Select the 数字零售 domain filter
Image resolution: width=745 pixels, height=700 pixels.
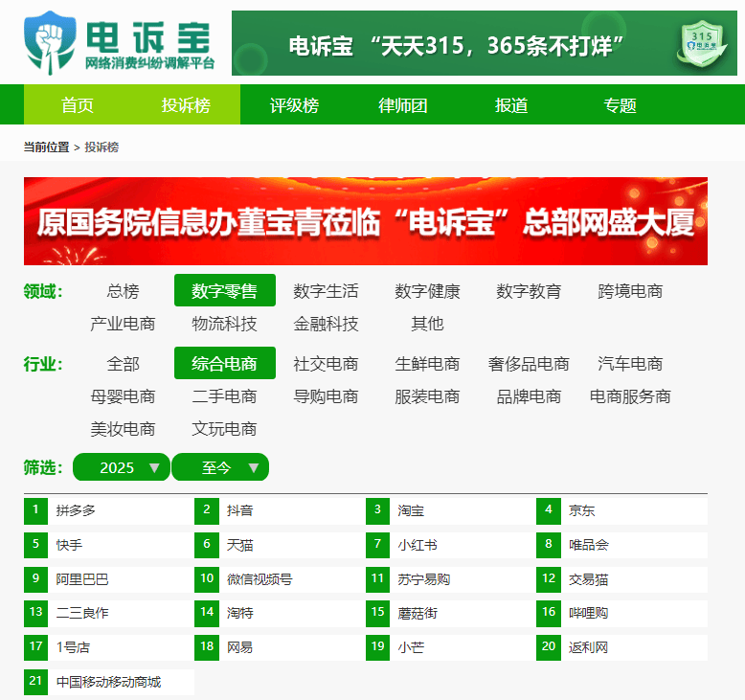(x=225, y=290)
